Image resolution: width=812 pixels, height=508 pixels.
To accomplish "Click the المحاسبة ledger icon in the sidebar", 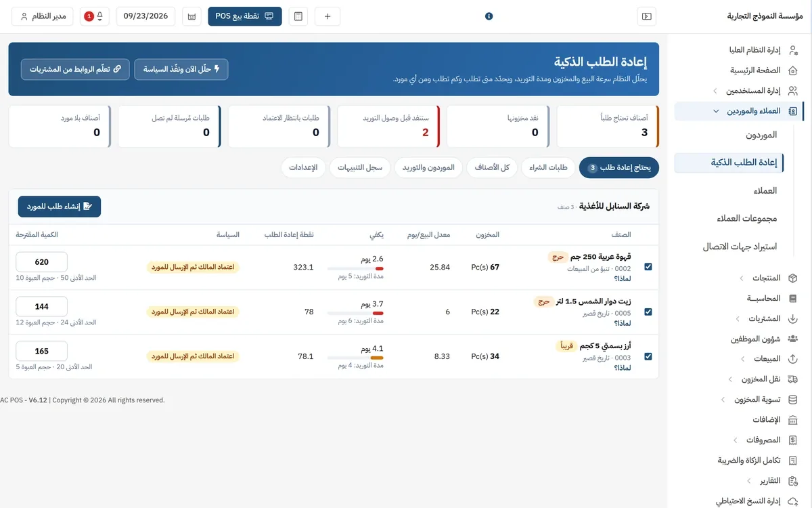I will [x=793, y=298].
